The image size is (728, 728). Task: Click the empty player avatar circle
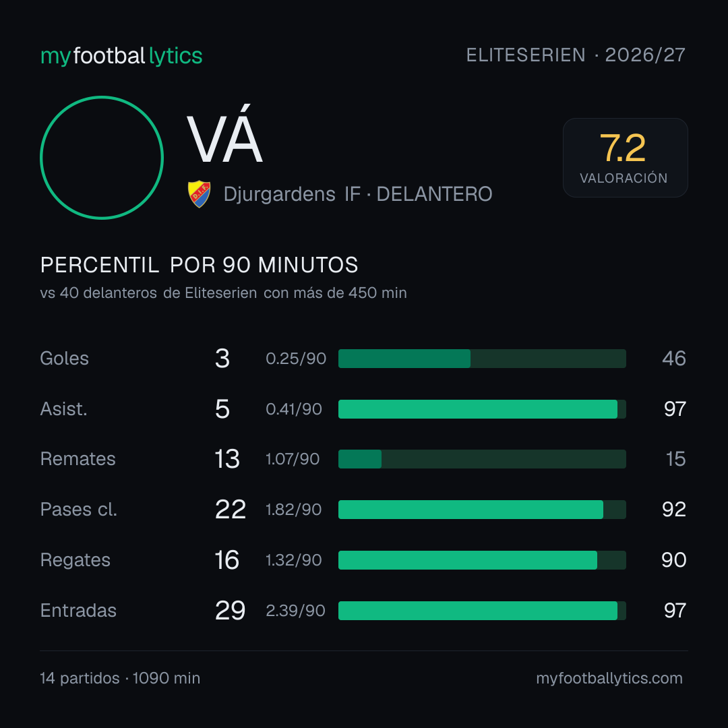click(x=102, y=158)
